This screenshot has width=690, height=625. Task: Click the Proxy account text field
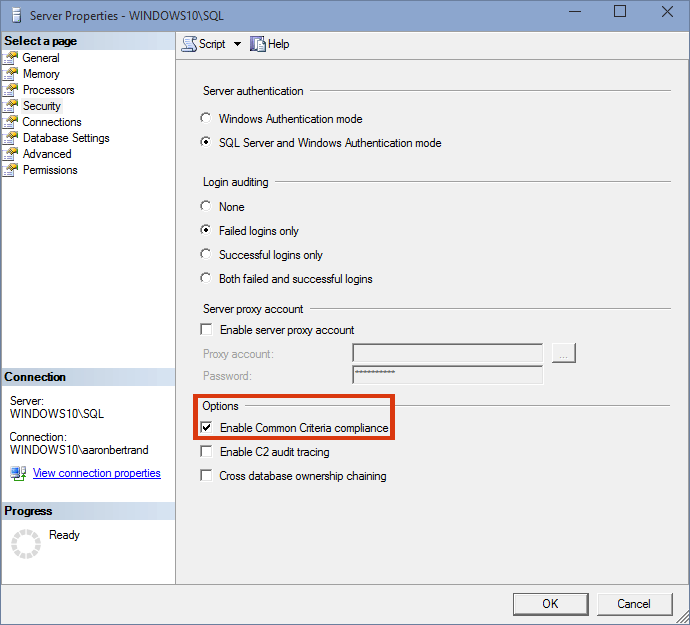[448, 353]
